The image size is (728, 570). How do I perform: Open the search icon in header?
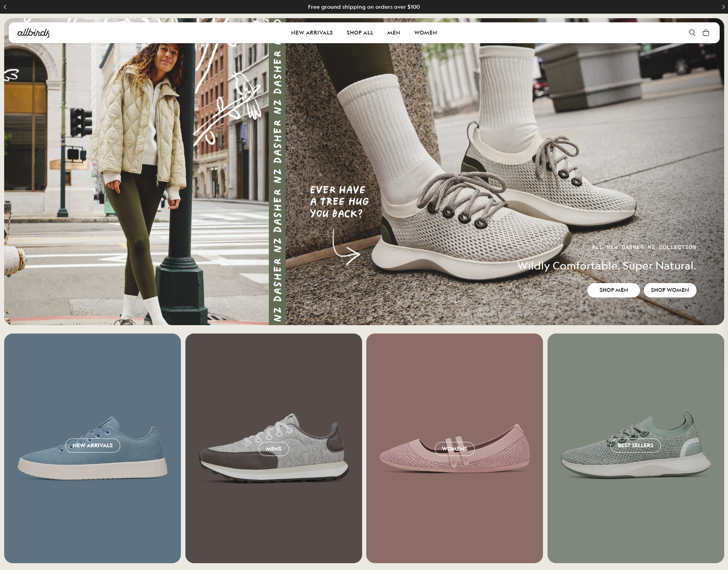[x=692, y=33]
